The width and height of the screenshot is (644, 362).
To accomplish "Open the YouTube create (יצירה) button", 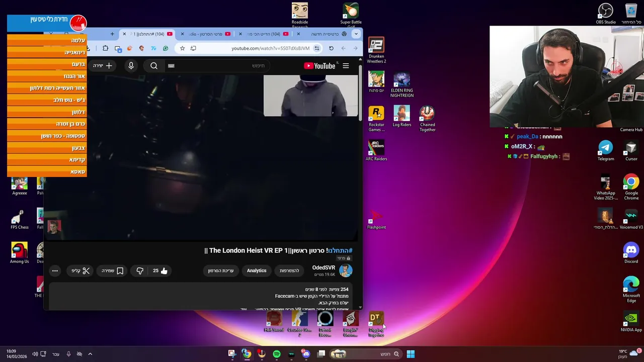I will (x=103, y=66).
